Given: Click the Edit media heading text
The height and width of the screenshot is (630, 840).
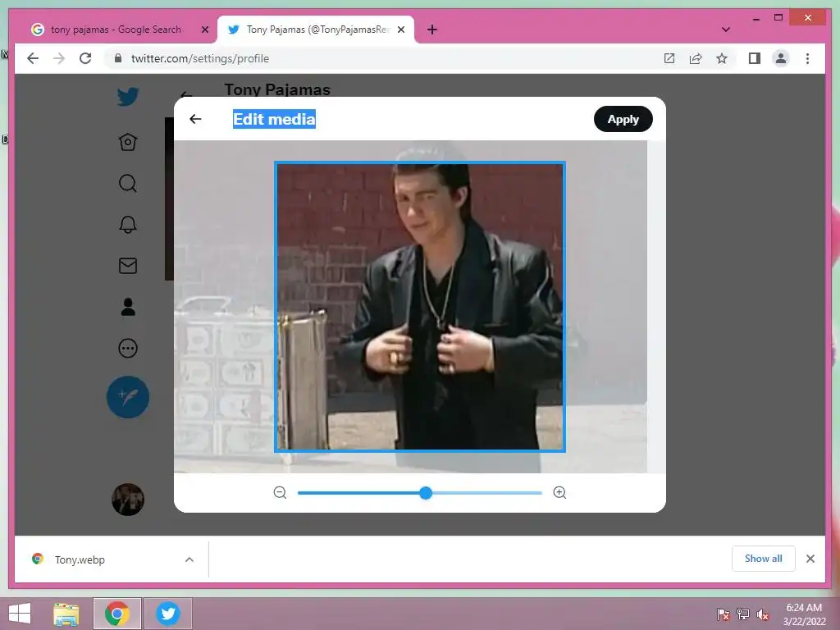Looking at the screenshot, I should click(x=274, y=119).
